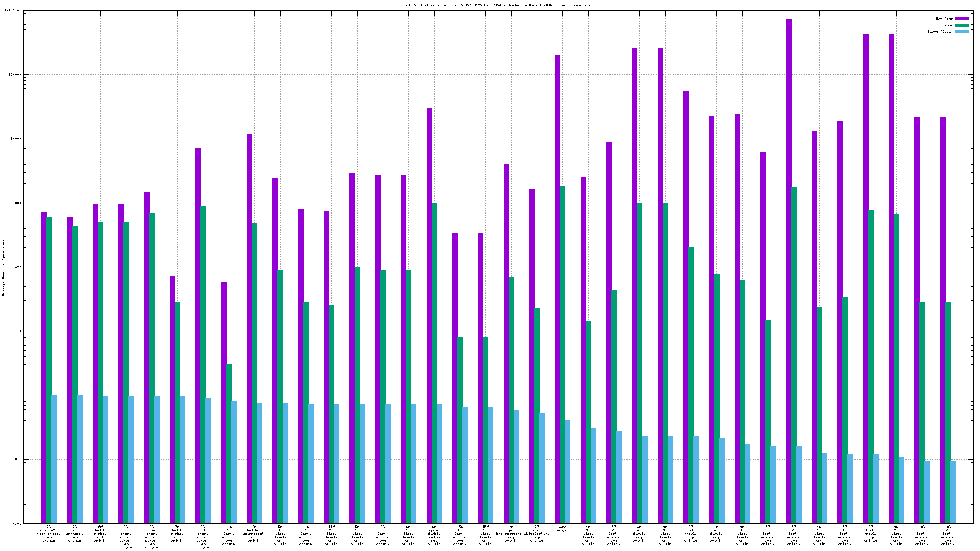The image size is (980, 551).
Task: Click the RBL Statistics chart title
Action: [498, 5]
